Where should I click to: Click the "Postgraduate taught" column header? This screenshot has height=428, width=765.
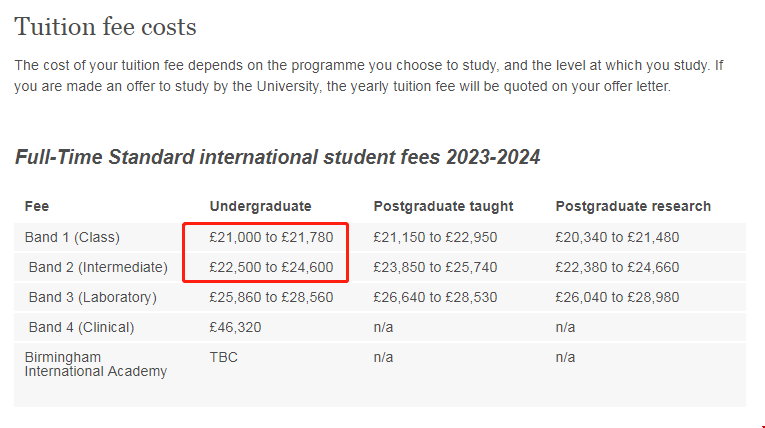click(443, 207)
